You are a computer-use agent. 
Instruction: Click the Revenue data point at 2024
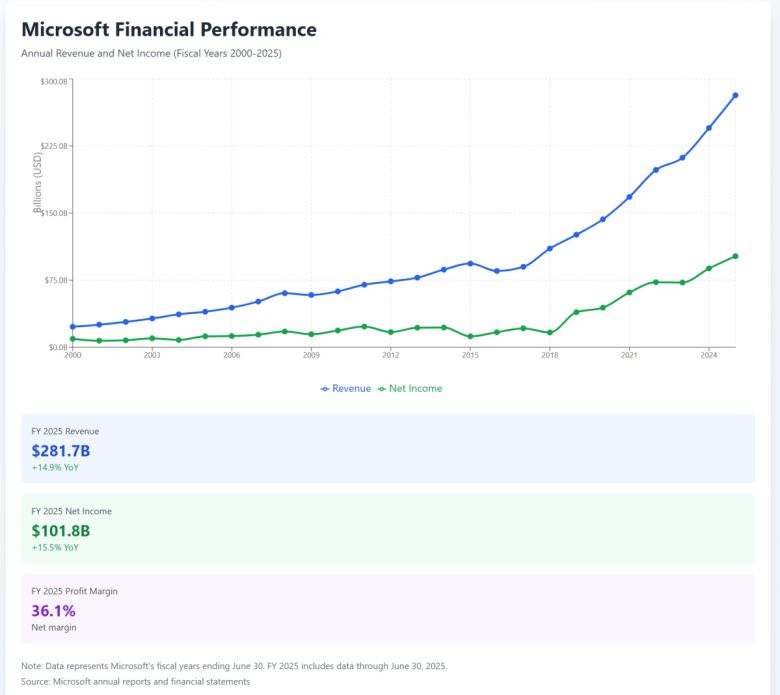(709, 128)
